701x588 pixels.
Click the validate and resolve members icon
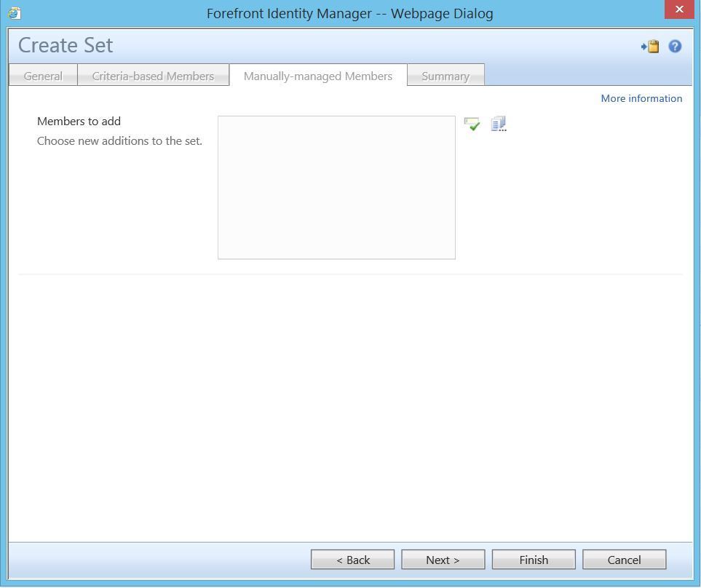point(472,124)
